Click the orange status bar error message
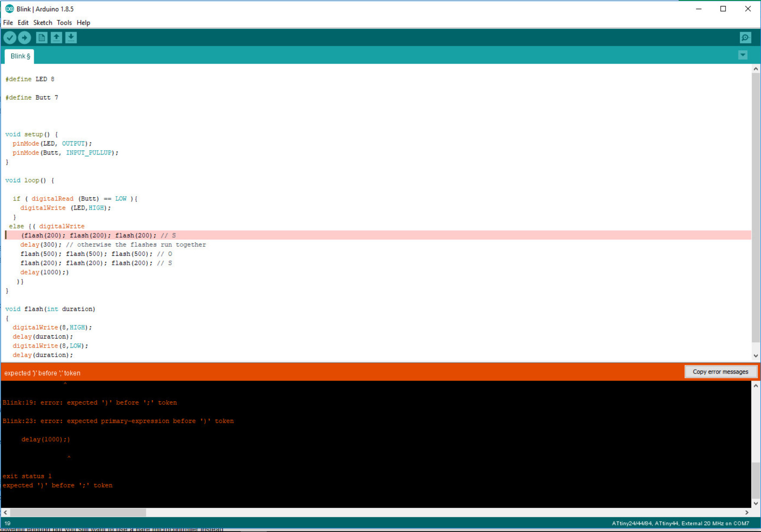Viewport: 761px width, 532px height. (42, 373)
